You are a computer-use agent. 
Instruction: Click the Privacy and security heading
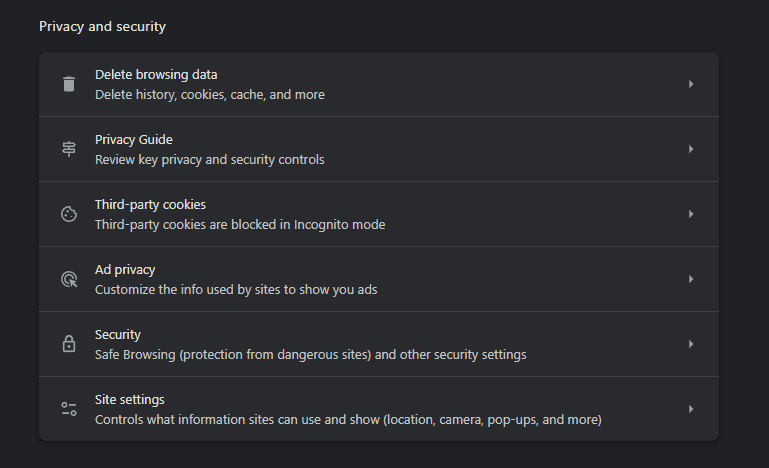103,26
